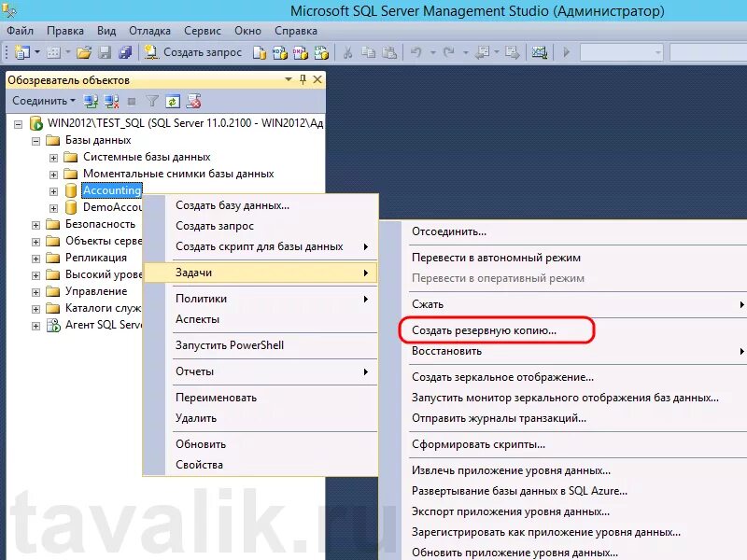Click the Copy icon in the toolbar
Image resolution: width=747 pixels, height=560 pixels.
368,52
